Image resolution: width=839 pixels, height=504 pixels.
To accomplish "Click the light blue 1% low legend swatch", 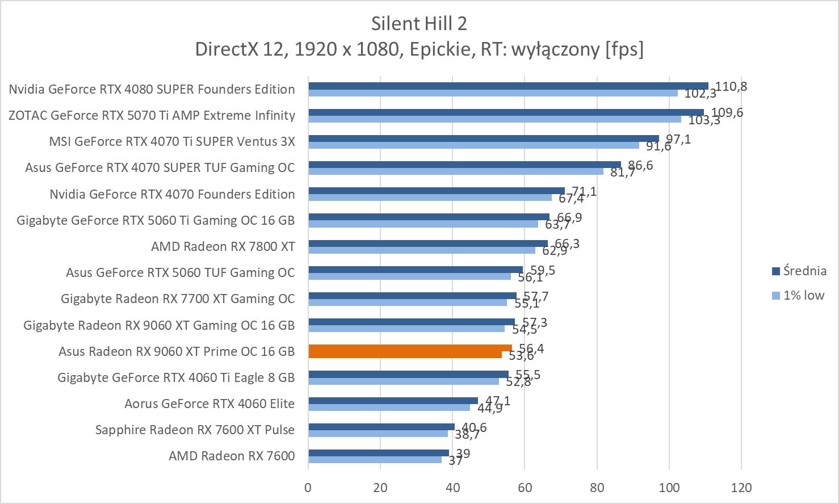I will pyautogui.click(x=775, y=296).
